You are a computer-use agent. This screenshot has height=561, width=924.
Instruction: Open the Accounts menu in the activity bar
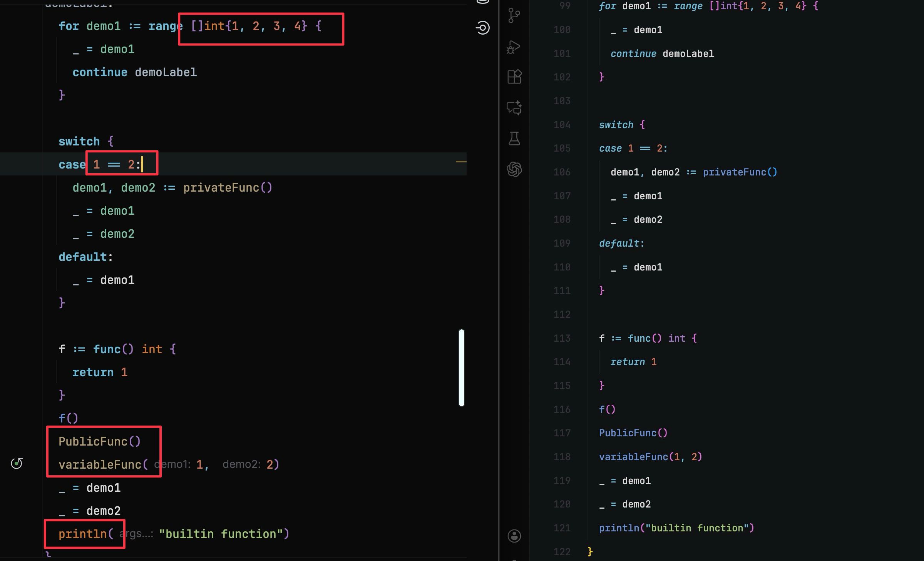tap(514, 536)
